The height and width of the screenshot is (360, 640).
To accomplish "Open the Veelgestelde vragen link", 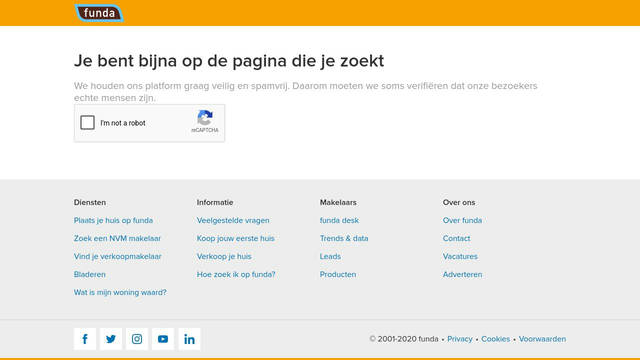I will [x=233, y=220].
